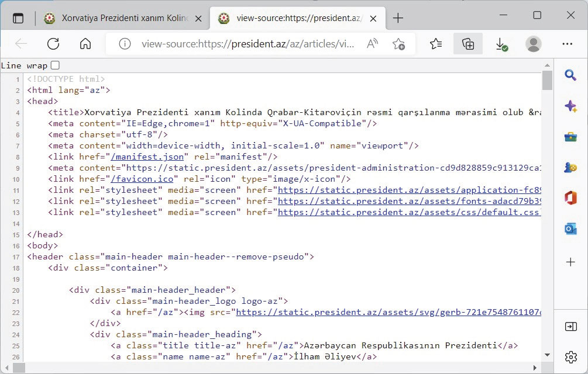Viewport: 588px width, 374px height.
Task: Open sidebar Games icon
Action: click(x=570, y=167)
